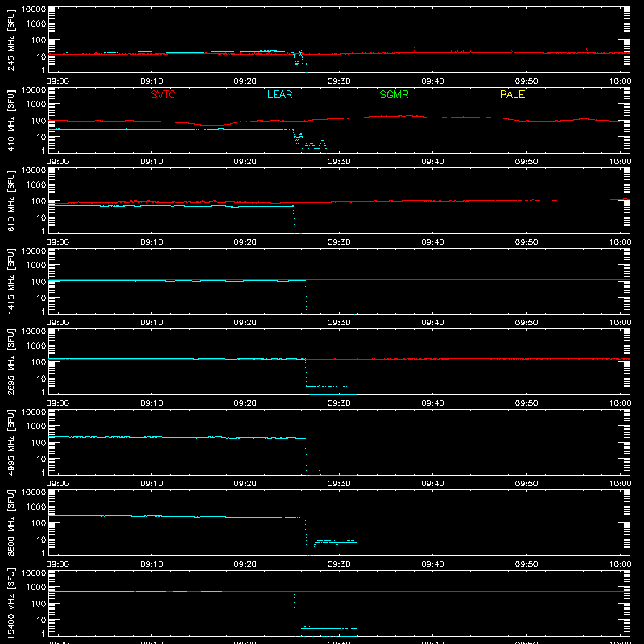Click the 09:20 label under the 2695 MHz panel

(x=246, y=403)
